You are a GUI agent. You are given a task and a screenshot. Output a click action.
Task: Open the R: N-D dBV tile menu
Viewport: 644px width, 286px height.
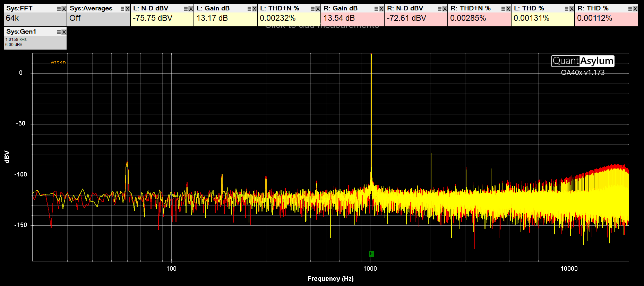pyautogui.click(x=440, y=9)
